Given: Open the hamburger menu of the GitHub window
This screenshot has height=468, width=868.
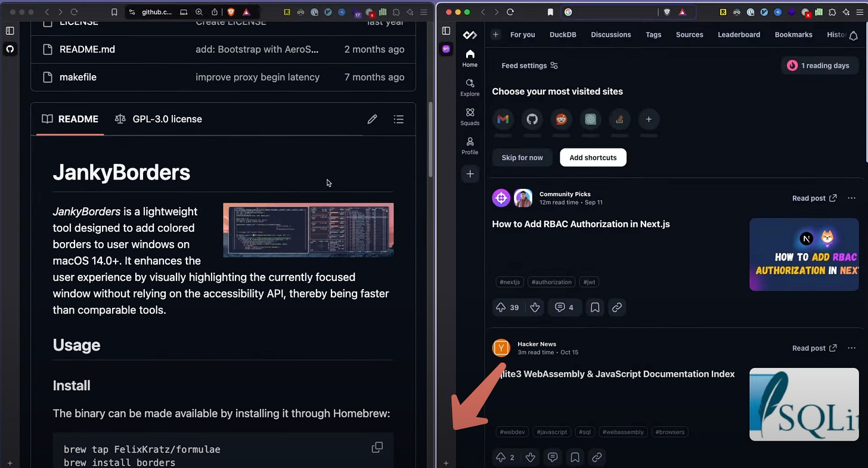Looking at the screenshot, I should tap(424, 12).
